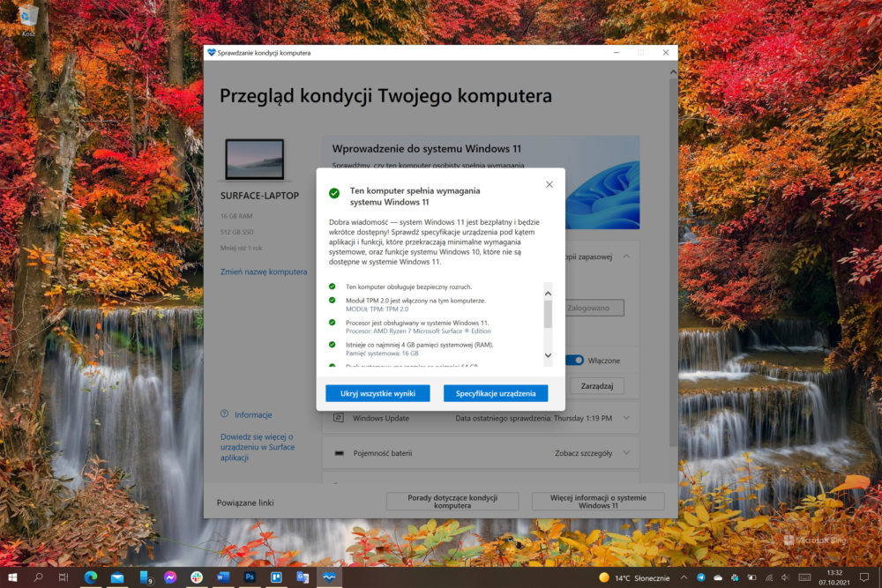Toggle the Włączone switch
The image size is (882, 588).
pos(574,361)
